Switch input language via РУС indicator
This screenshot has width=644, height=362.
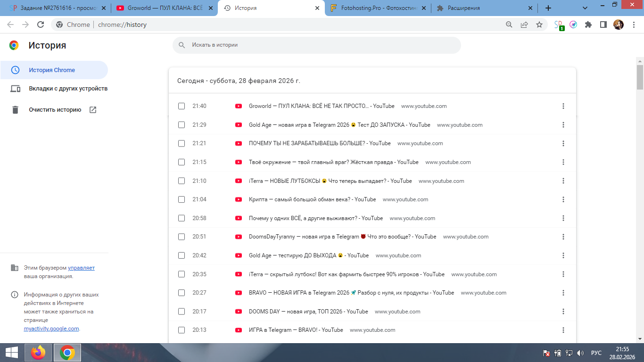(x=596, y=353)
